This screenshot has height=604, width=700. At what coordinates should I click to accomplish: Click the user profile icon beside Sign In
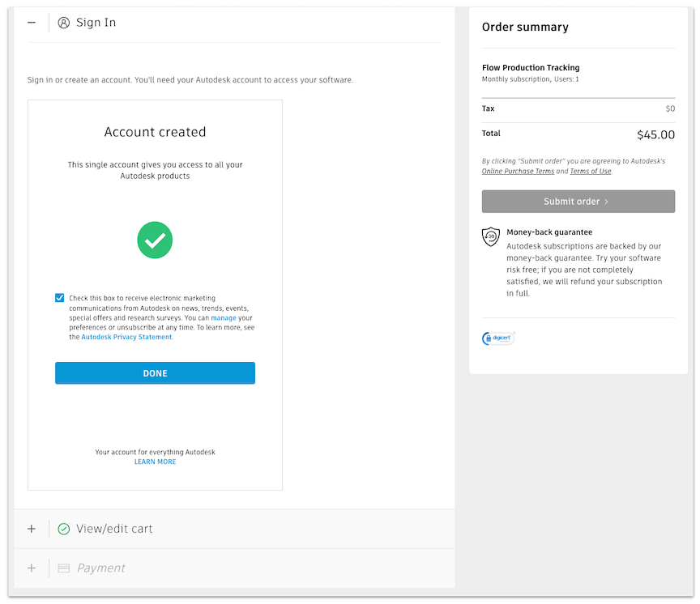coord(64,23)
